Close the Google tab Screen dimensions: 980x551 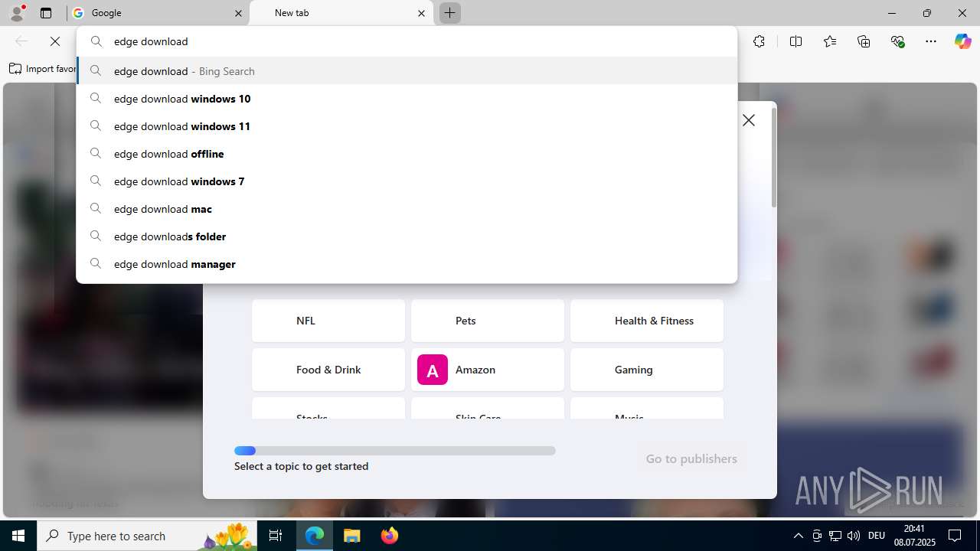pos(238,13)
